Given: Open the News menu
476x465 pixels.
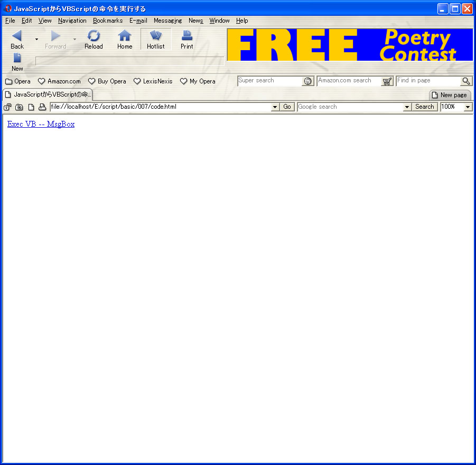Looking at the screenshot, I should click(196, 21).
